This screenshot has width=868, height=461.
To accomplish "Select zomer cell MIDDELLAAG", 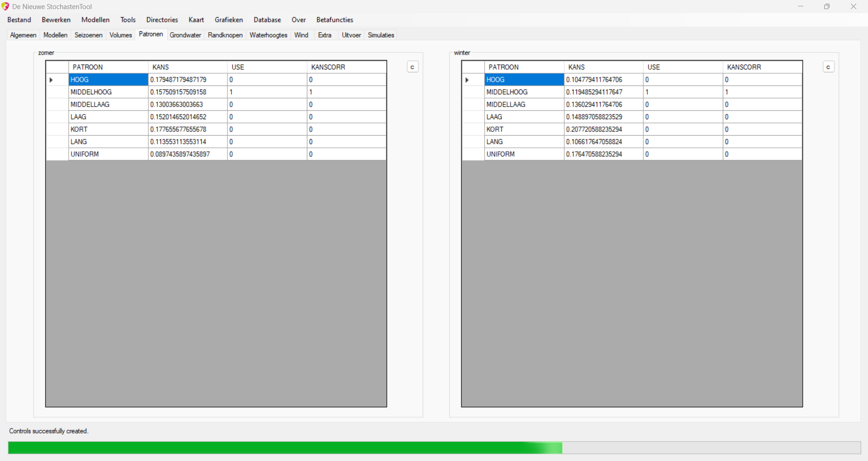I will click(108, 104).
